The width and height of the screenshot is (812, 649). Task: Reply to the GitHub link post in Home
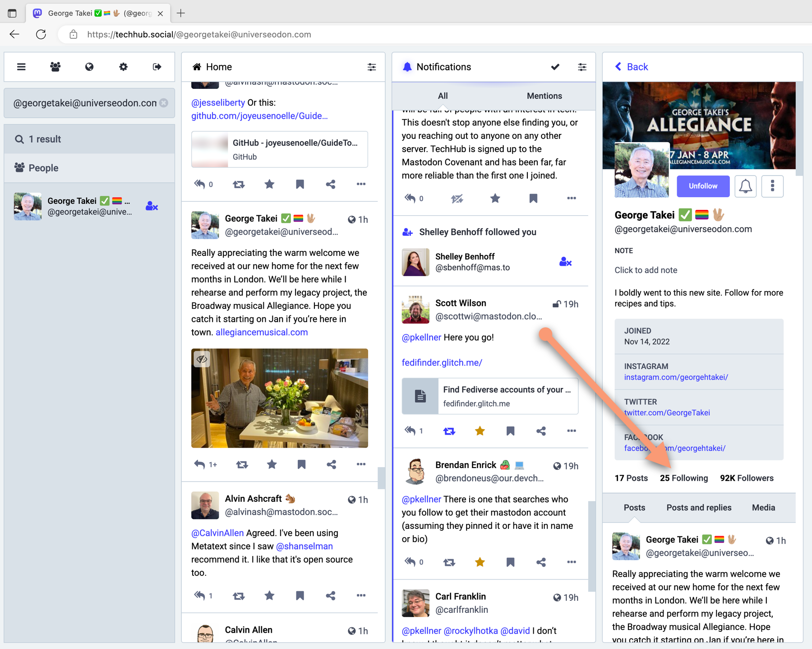click(x=199, y=184)
